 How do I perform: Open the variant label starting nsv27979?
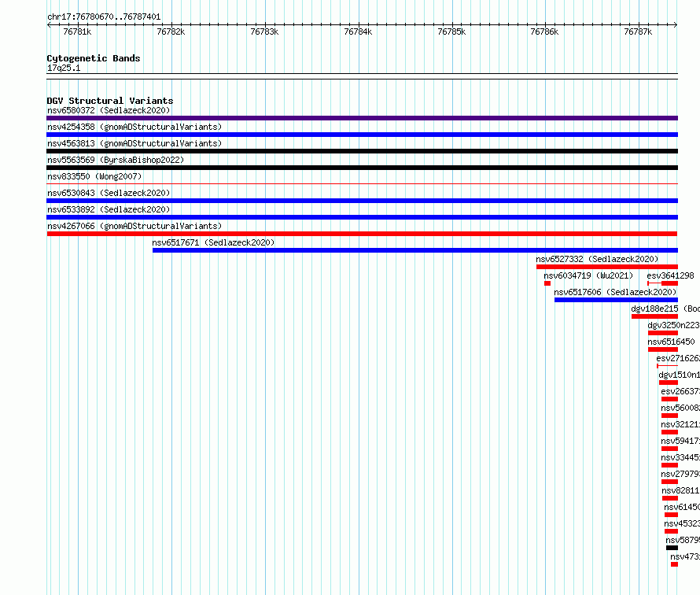click(680, 474)
